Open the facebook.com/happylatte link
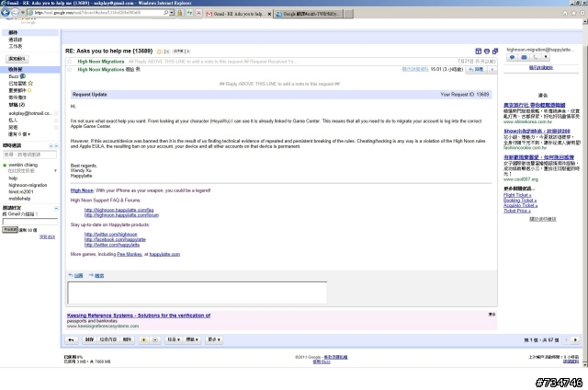This screenshot has width=588, height=390. (115, 239)
